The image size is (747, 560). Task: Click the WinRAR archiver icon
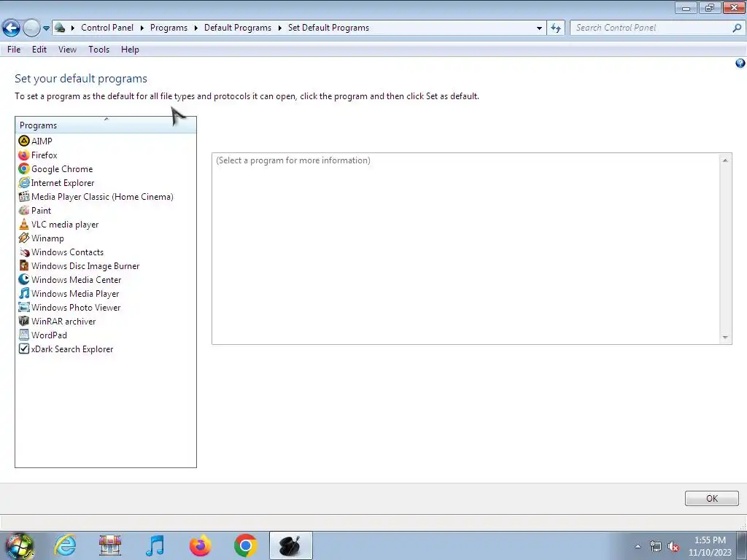[24, 321]
